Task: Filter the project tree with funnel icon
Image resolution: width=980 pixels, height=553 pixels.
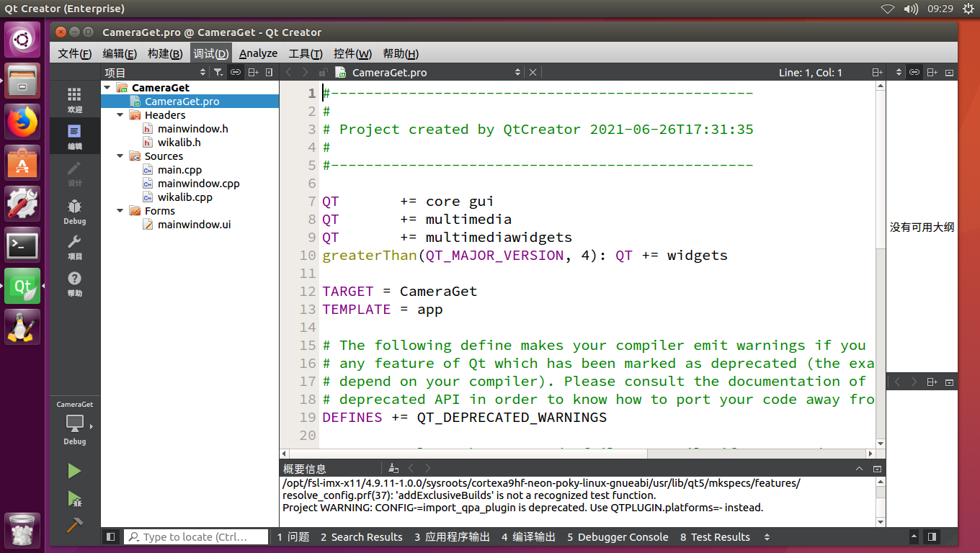Action: click(x=218, y=72)
